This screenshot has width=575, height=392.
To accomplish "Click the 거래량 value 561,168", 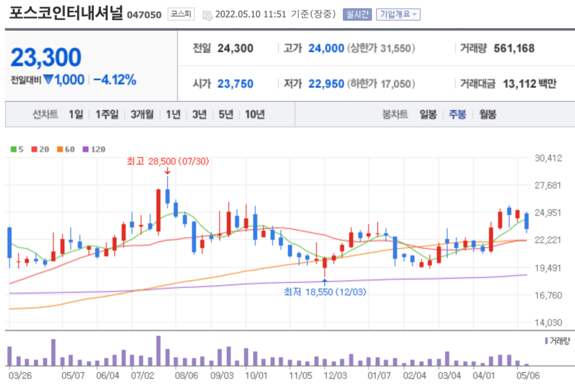I will tap(514, 49).
